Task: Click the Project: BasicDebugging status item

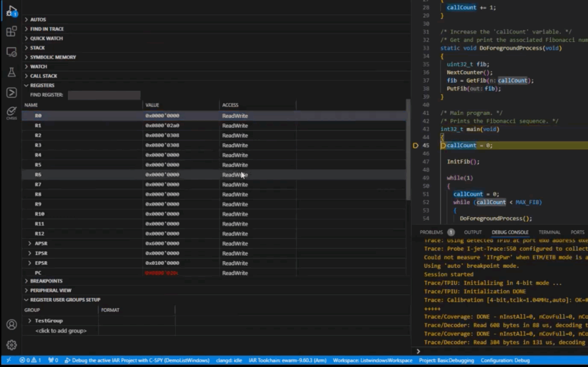Action: (446, 360)
